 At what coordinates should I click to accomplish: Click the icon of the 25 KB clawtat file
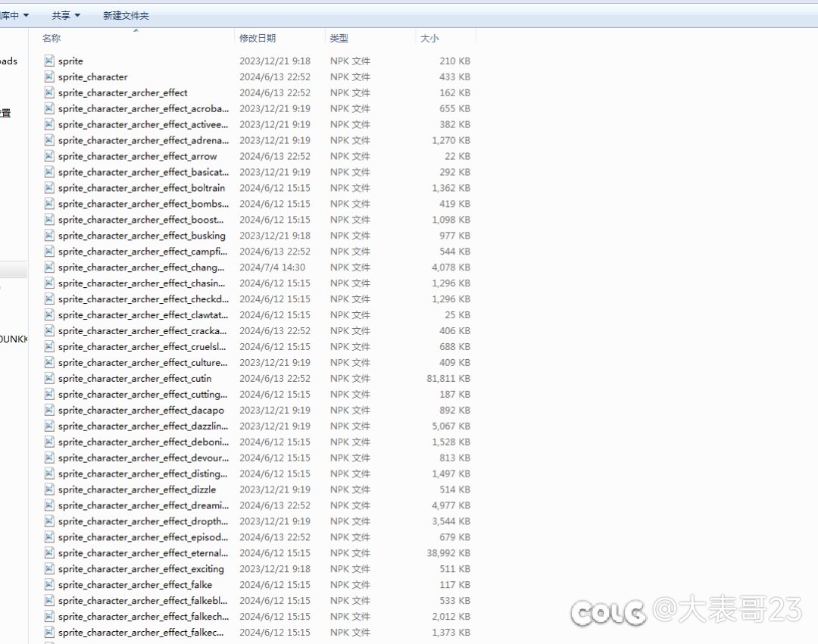pyautogui.click(x=49, y=314)
